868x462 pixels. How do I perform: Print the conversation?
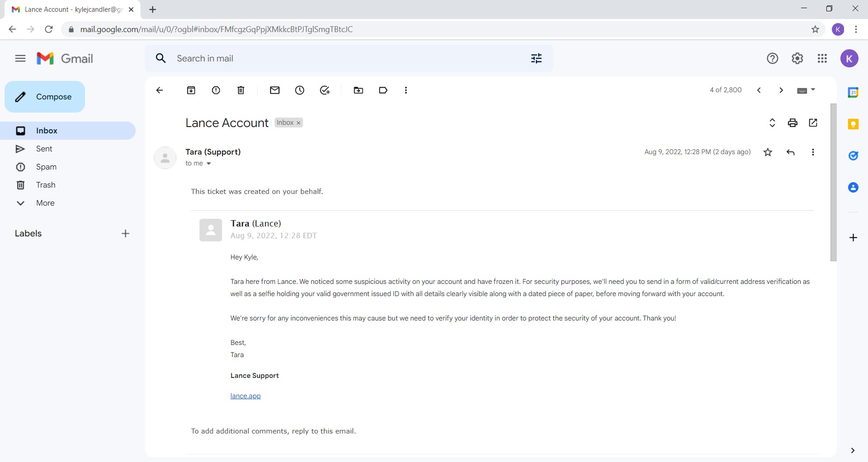point(792,123)
